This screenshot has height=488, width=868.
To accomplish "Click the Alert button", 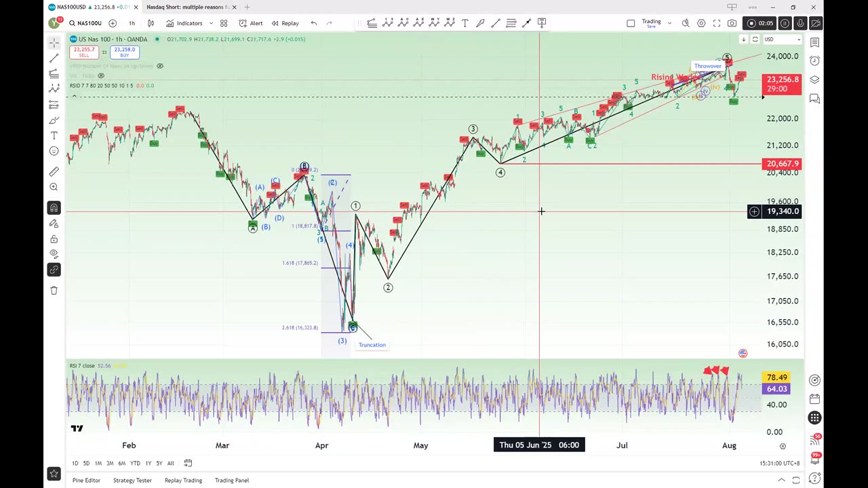I will pyautogui.click(x=251, y=23).
